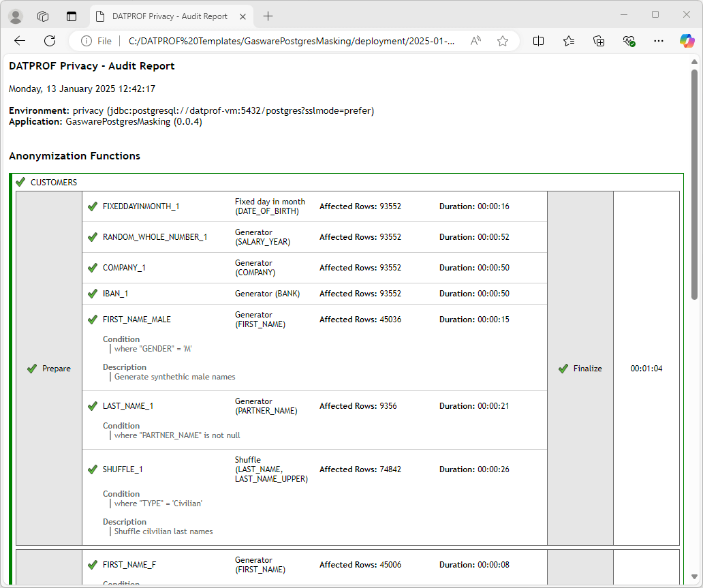Activate Read aloud icon in address bar
This screenshot has width=703, height=588.
475,41
